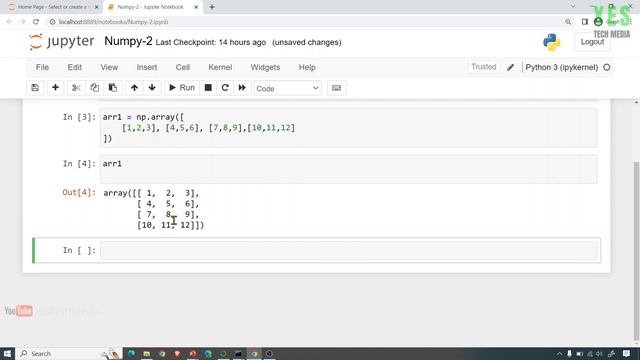Click the Trusted notebook indicator
Viewport: 640px width, 360px height.
484,67
